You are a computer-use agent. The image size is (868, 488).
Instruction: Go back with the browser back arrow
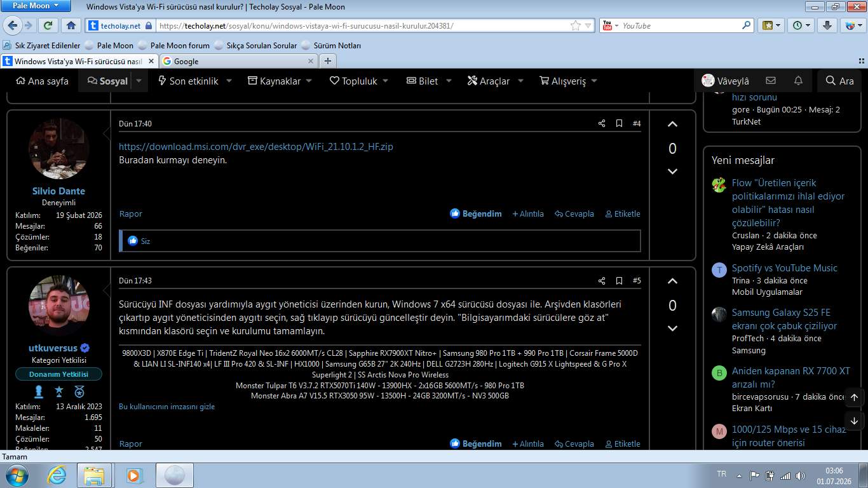(13, 25)
